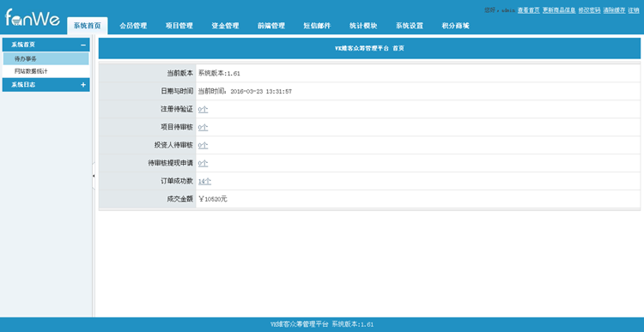Open the 项目待审核 0个 link
Image resolution: width=644 pixels, height=332 pixels.
point(203,127)
